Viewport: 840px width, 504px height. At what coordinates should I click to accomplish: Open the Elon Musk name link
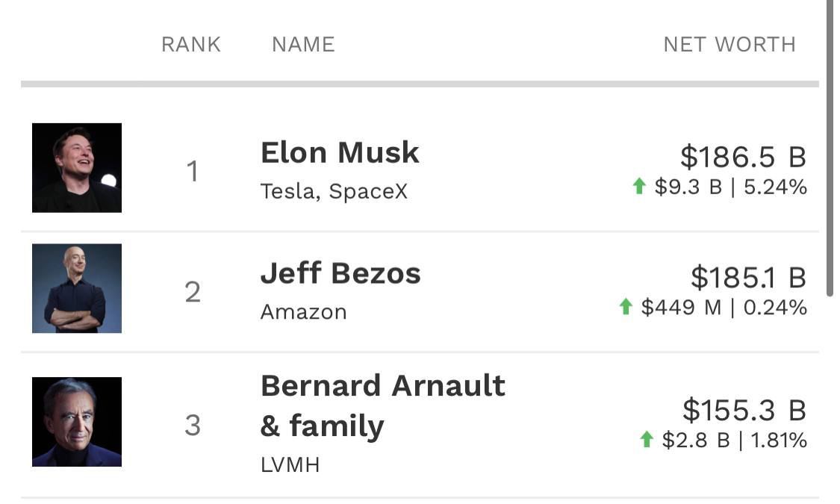340,152
